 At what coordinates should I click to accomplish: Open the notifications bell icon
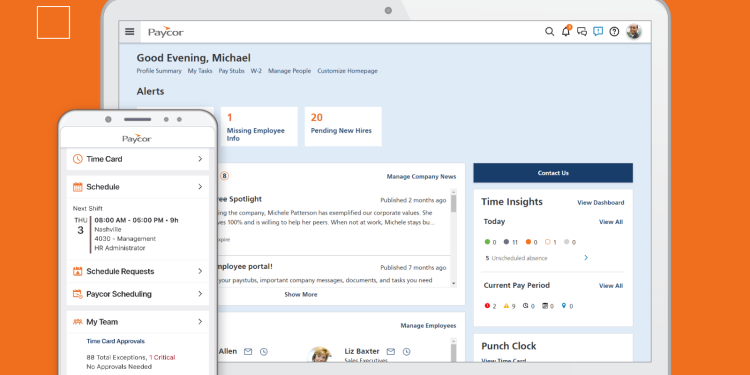566,31
